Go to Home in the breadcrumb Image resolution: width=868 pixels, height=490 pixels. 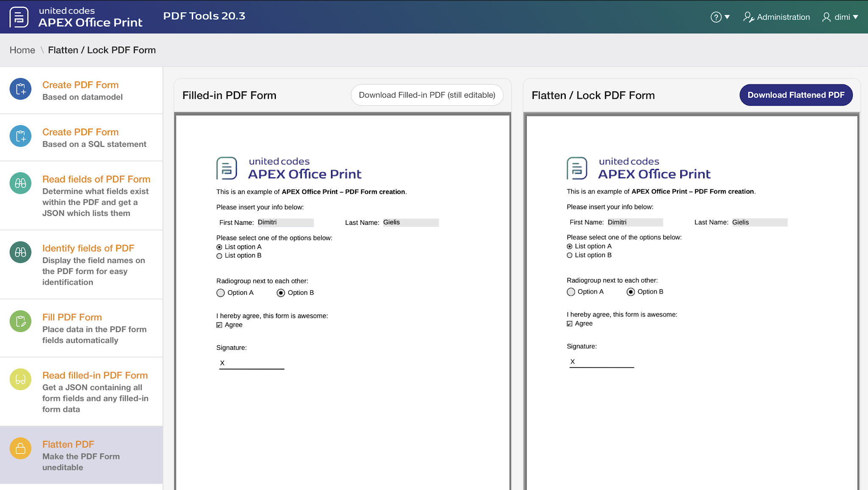(x=22, y=50)
